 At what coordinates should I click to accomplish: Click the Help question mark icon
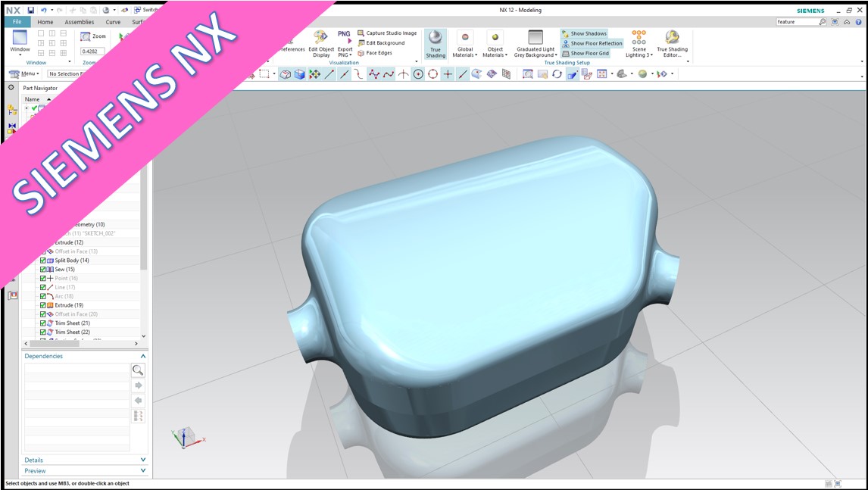859,22
